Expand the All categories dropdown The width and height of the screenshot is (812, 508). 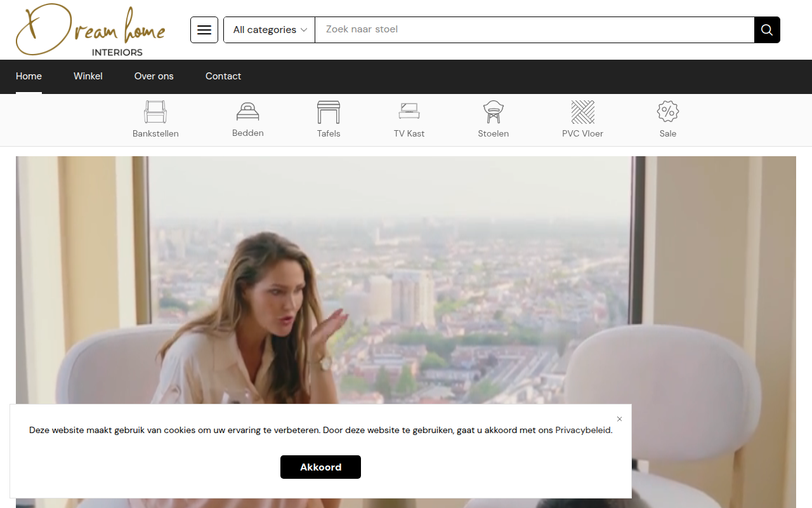[270, 30]
